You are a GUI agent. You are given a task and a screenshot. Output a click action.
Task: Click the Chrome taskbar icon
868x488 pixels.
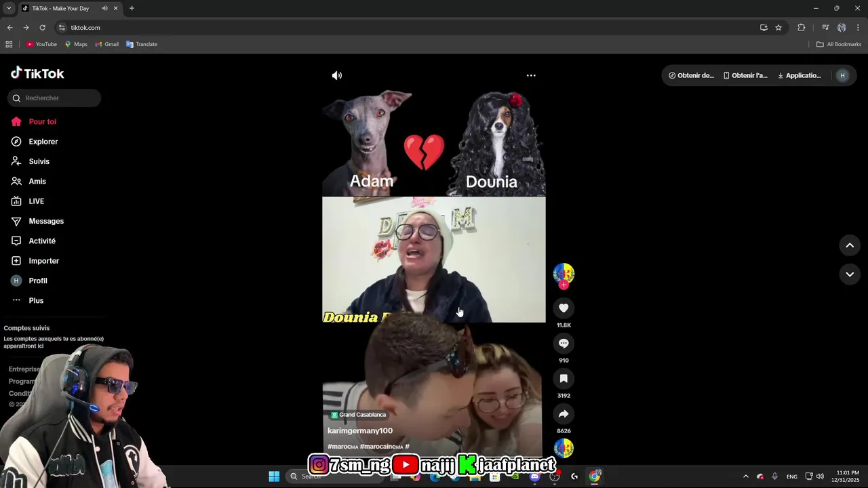[x=595, y=476]
